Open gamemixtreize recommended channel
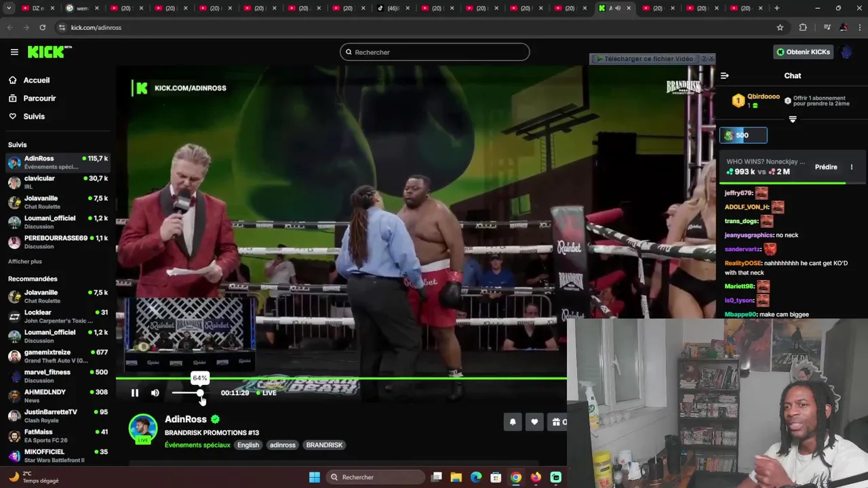868x488 pixels. coord(58,357)
